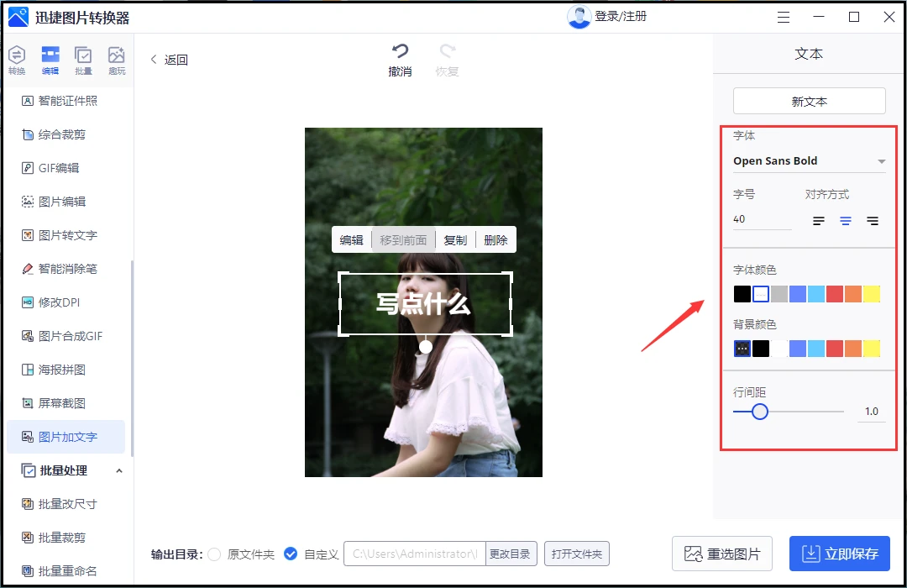Click 删除 in the text popup menu
This screenshot has width=907, height=588.
[x=495, y=239]
